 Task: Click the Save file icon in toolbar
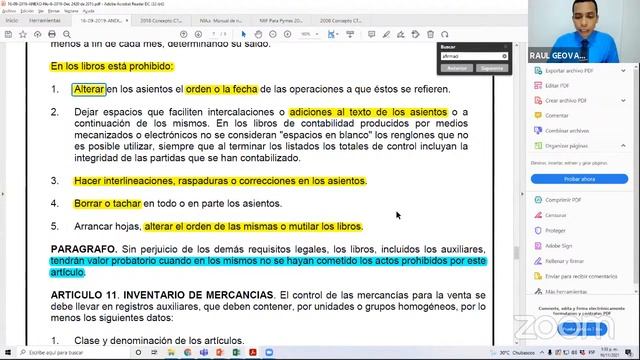tap(8, 35)
